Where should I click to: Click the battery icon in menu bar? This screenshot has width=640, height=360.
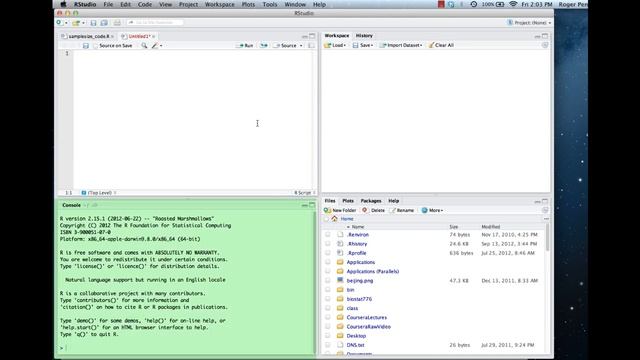(x=500, y=4)
